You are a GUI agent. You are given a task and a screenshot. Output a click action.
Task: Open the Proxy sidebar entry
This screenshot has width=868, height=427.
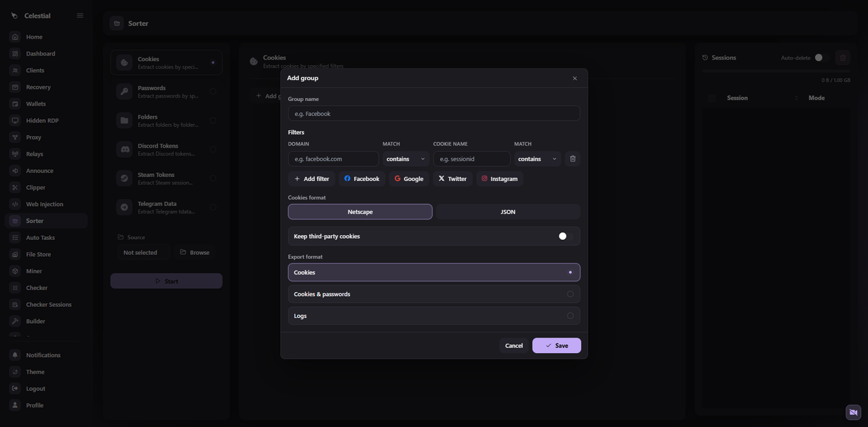pos(46,137)
